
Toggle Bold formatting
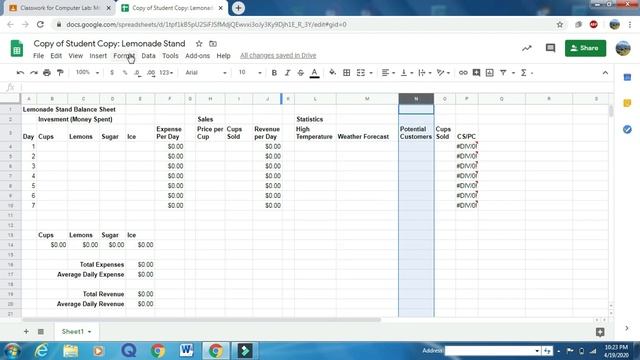[274, 73]
